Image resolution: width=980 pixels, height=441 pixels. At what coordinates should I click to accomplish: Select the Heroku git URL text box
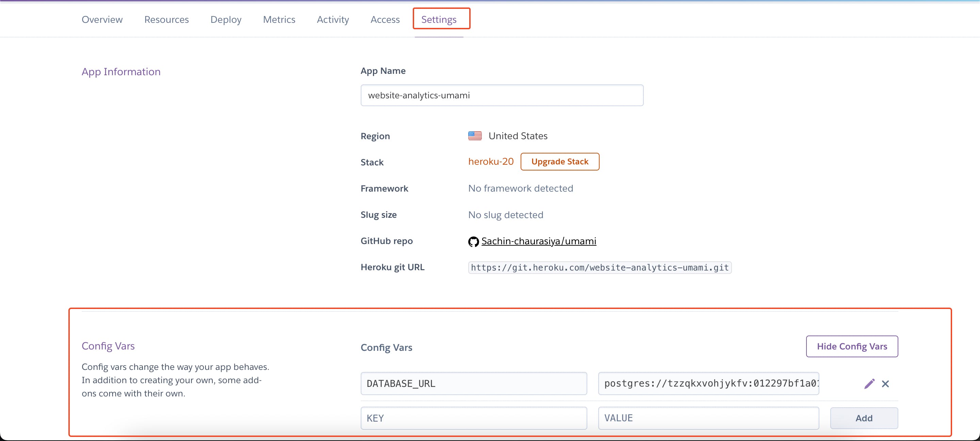pyautogui.click(x=599, y=267)
